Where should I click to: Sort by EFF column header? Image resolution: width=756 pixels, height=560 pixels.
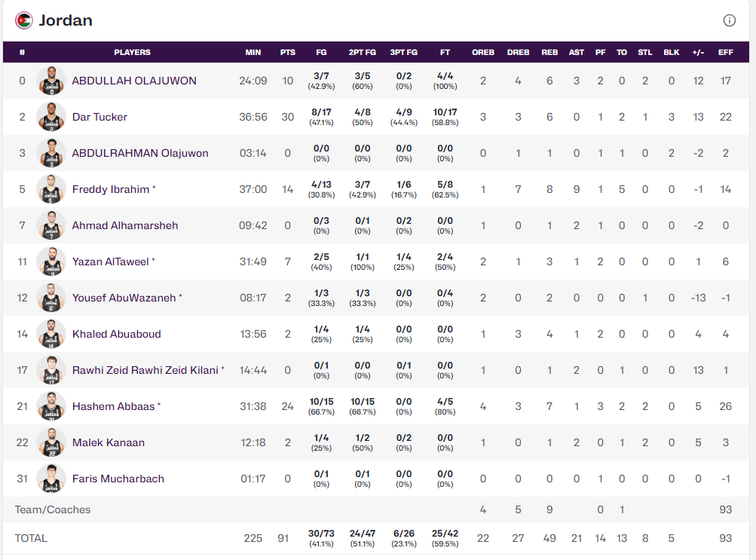tap(725, 52)
